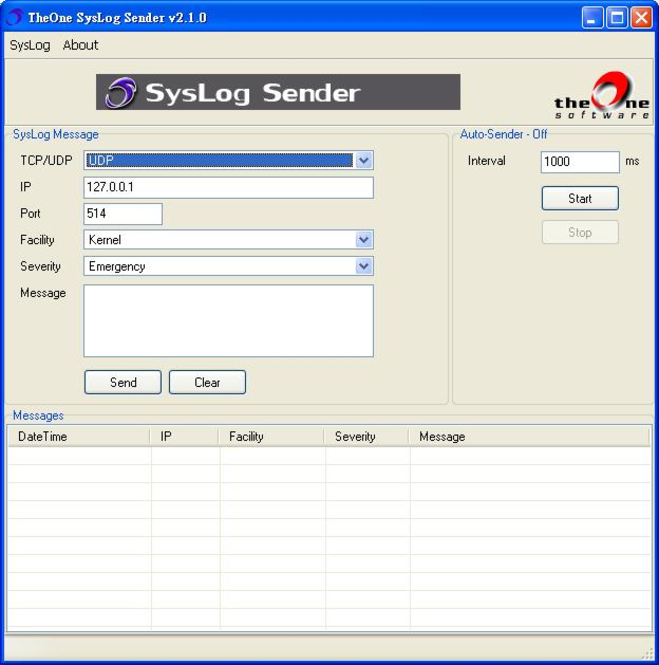Clear the message form
The image size is (659, 665).
click(207, 382)
